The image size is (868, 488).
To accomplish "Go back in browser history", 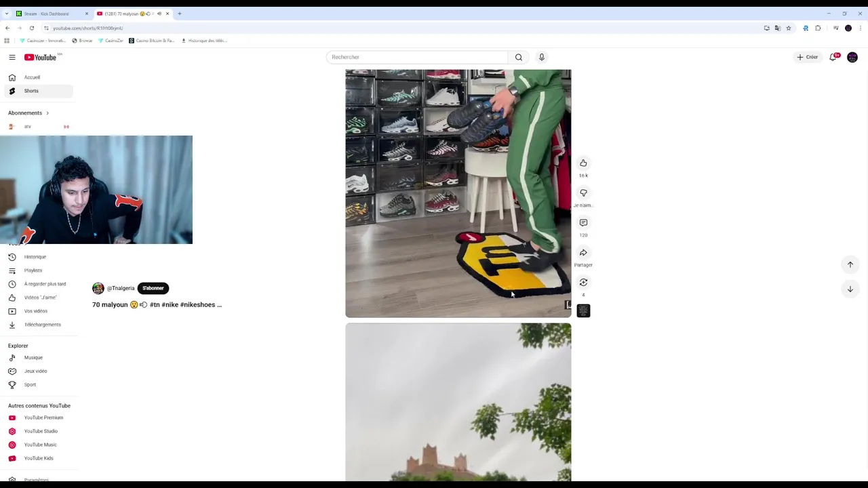I will click(x=7, y=28).
